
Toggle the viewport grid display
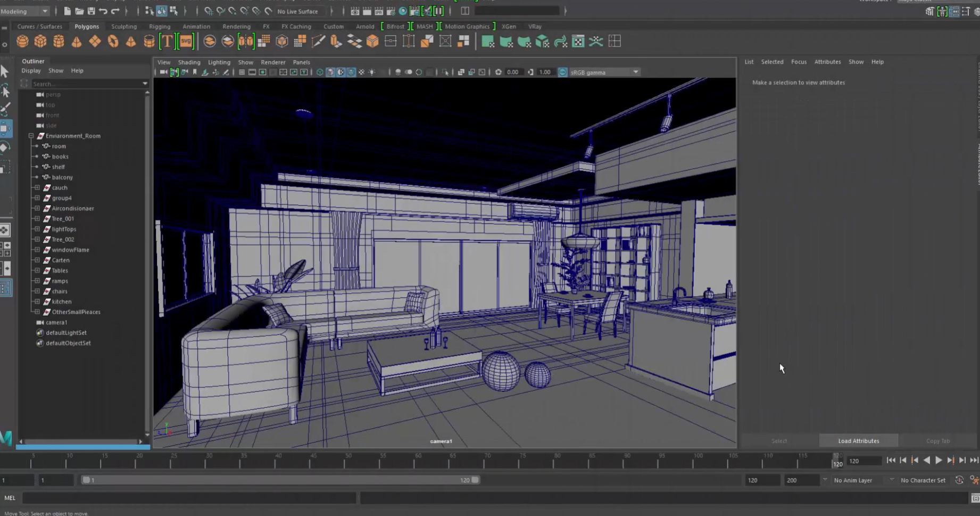point(242,72)
